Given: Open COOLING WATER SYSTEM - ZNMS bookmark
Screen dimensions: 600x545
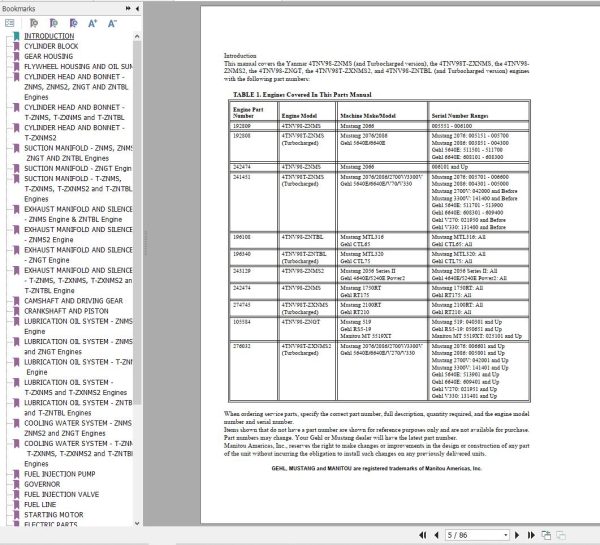Looking at the screenshot, I should 78,428.
